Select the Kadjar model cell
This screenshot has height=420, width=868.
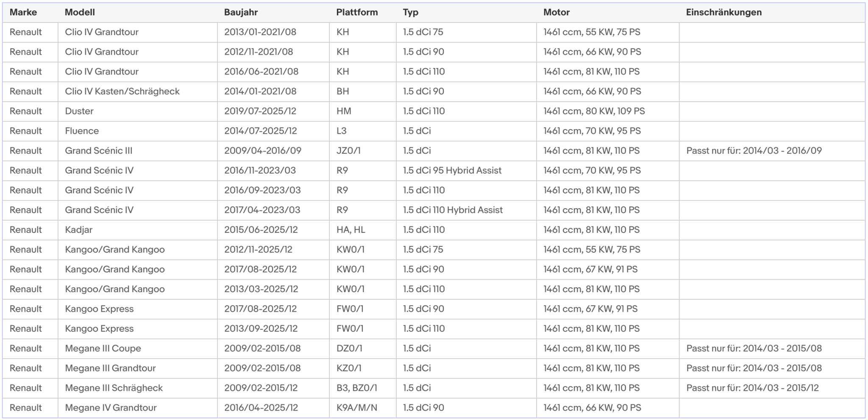138,230
